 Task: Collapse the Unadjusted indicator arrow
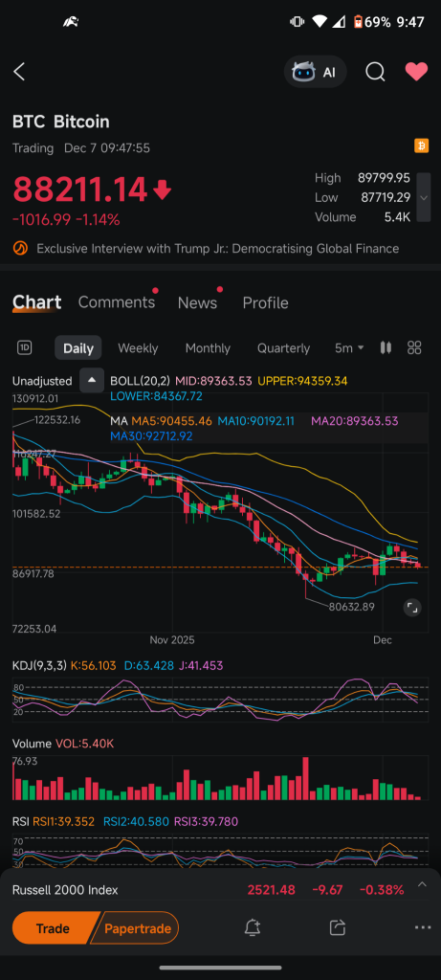pos(92,381)
